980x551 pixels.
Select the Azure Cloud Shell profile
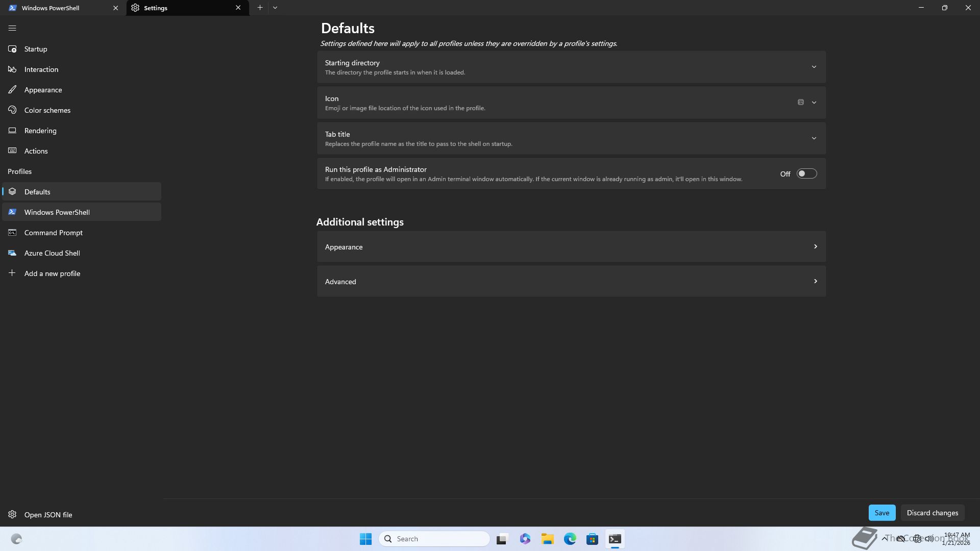[x=52, y=253]
